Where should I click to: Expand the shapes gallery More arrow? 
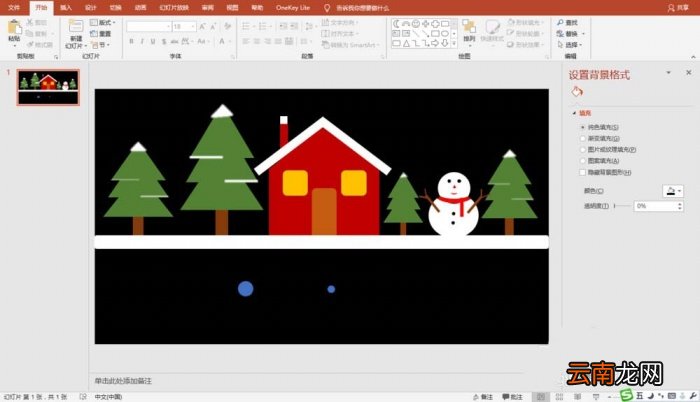point(454,43)
